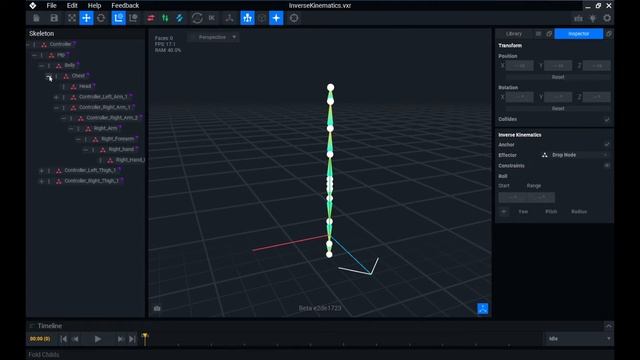640x360 pixels.
Task: Click the camera screenshot icon in the viewport
Action: (x=157, y=309)
